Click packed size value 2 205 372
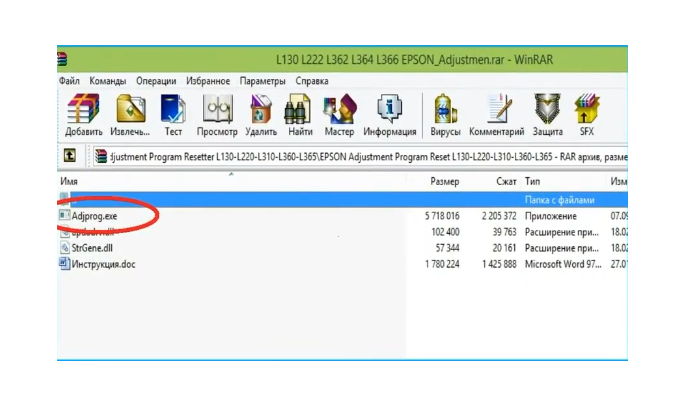 point(499,216)
